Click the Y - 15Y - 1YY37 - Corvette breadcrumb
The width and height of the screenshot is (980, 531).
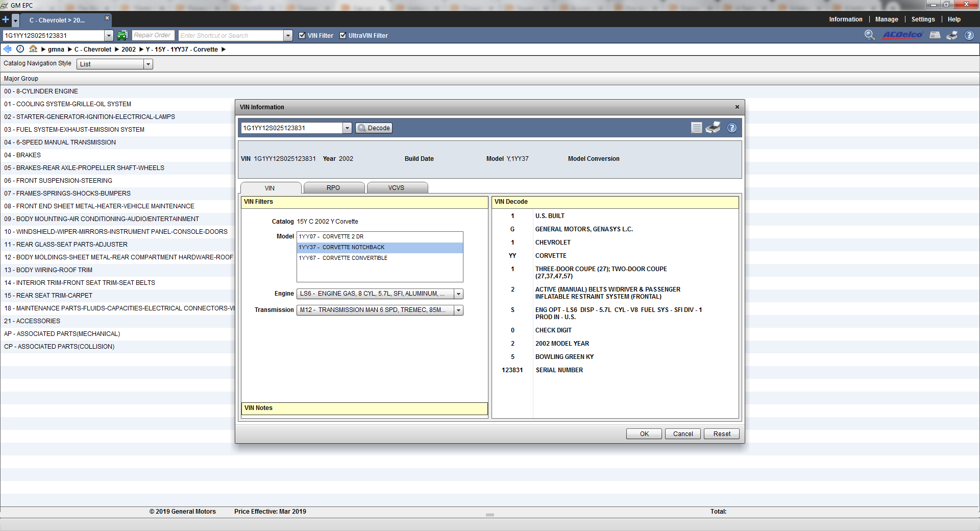182,50
